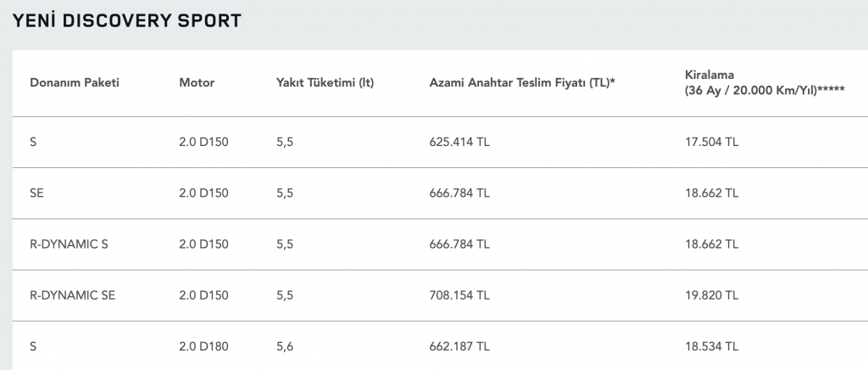
Task: Click the first row S trim label
Action: (33, 142)
